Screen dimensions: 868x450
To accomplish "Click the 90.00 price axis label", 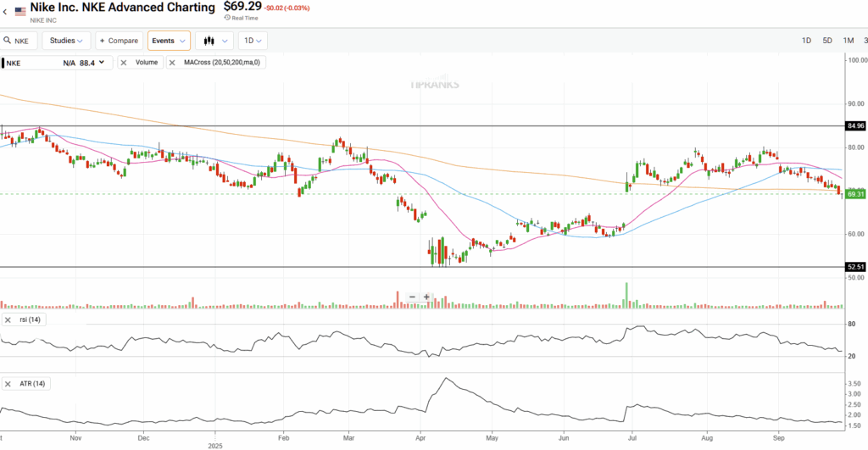I will 856,104.
